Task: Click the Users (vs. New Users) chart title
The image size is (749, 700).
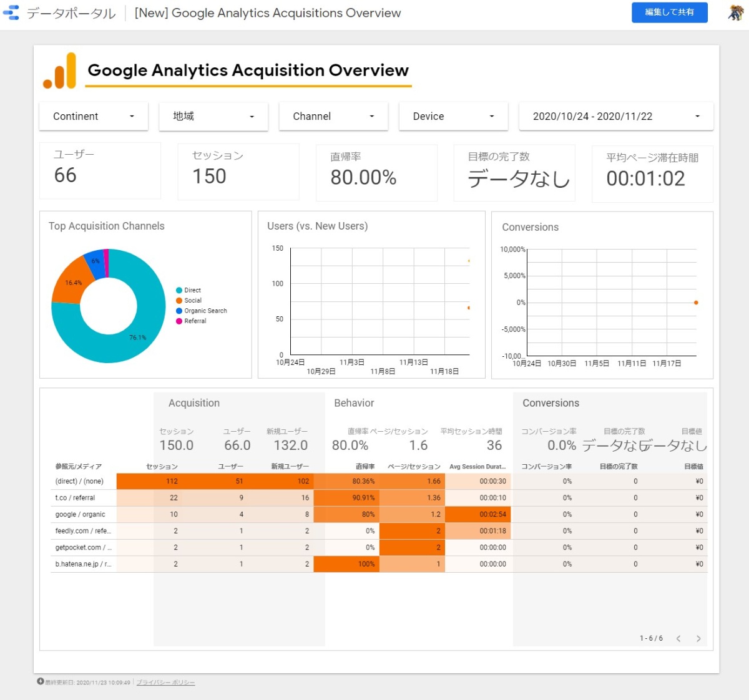Action: 318,226
